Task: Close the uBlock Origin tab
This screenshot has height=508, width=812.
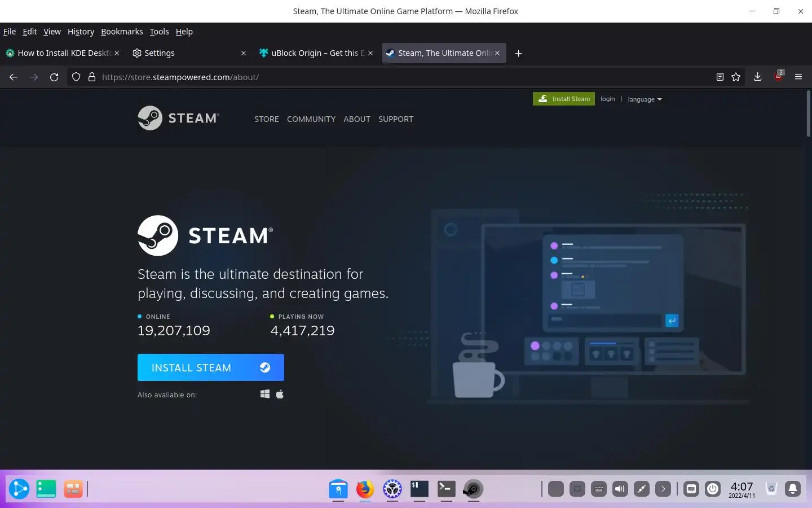Action: 370,53
